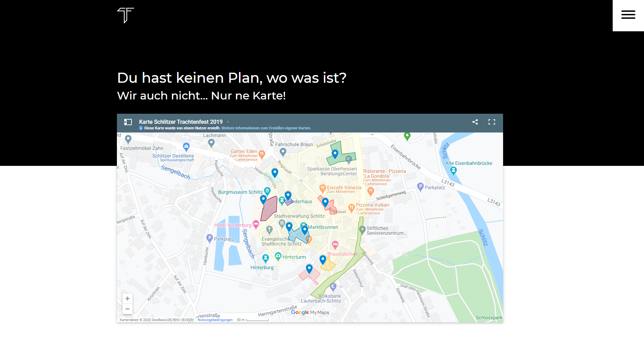The width and height of the screenshot is (644, 362).
Task: Click the Schlosspark map label
Action: coord(489,317)
